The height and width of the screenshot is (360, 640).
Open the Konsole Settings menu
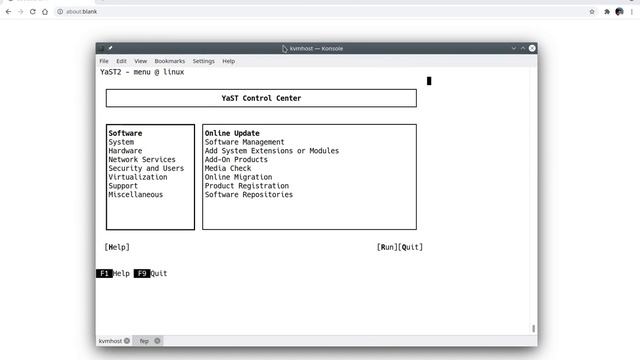(x=204, y=61)
